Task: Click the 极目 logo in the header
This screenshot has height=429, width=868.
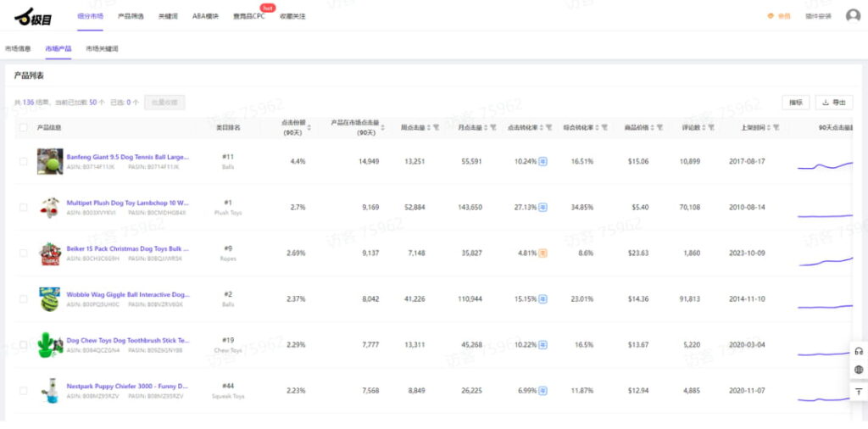Action: tap(33, 15)
